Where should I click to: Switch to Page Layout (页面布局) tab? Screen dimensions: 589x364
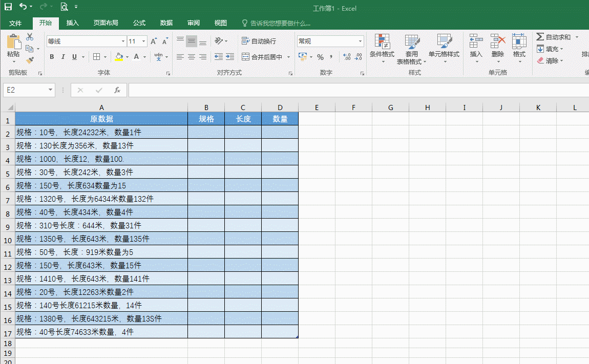point(106,23)
